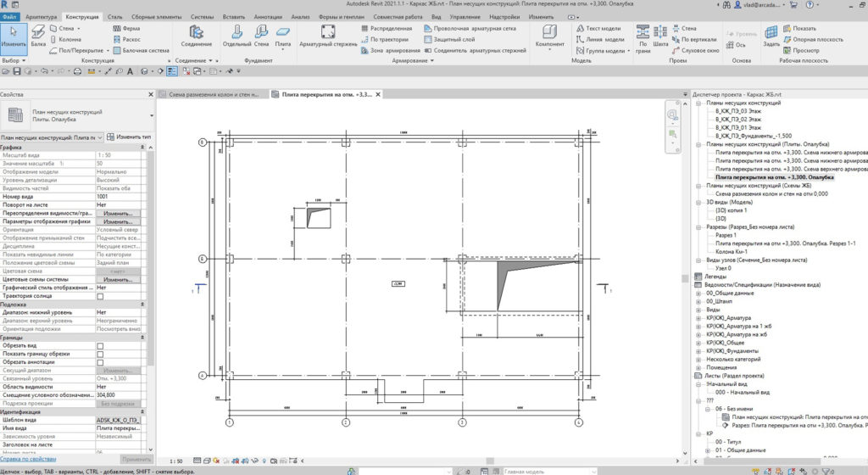Click the Изменить тип button
Viewport: 868px width, 475px height.
click(128, 137)
